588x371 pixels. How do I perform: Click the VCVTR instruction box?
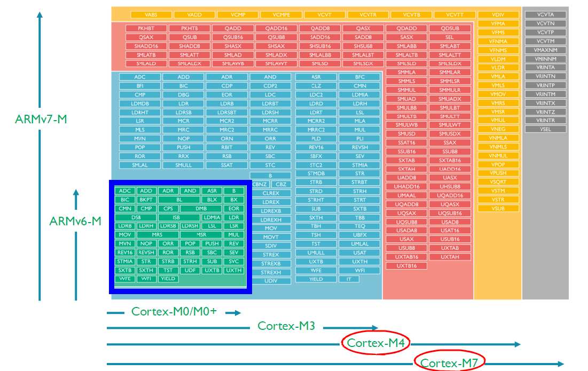pyautogui.click(x=368, y=14)
